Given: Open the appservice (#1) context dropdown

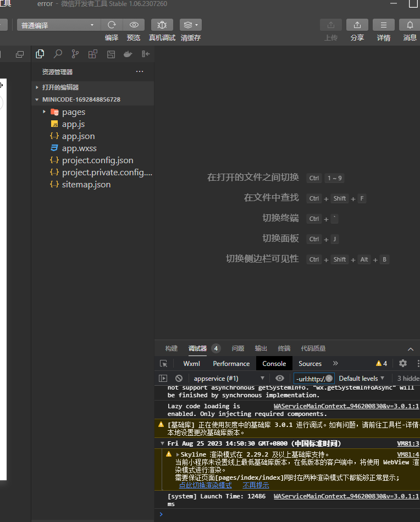Looking at the screenshot, I should 229,379.
